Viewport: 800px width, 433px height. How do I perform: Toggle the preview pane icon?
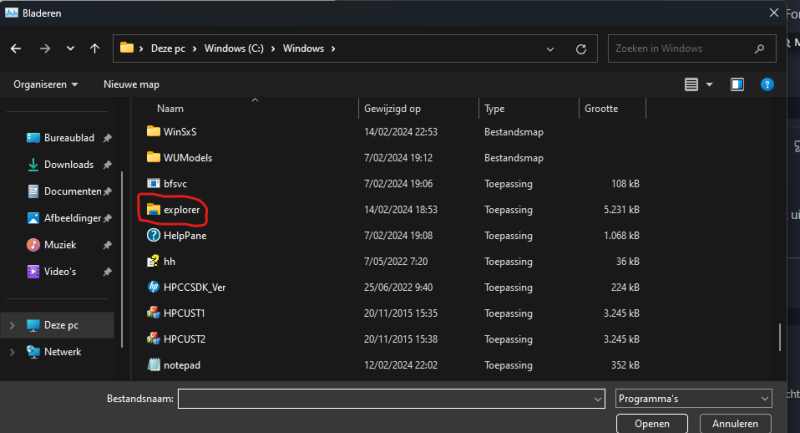737,85
